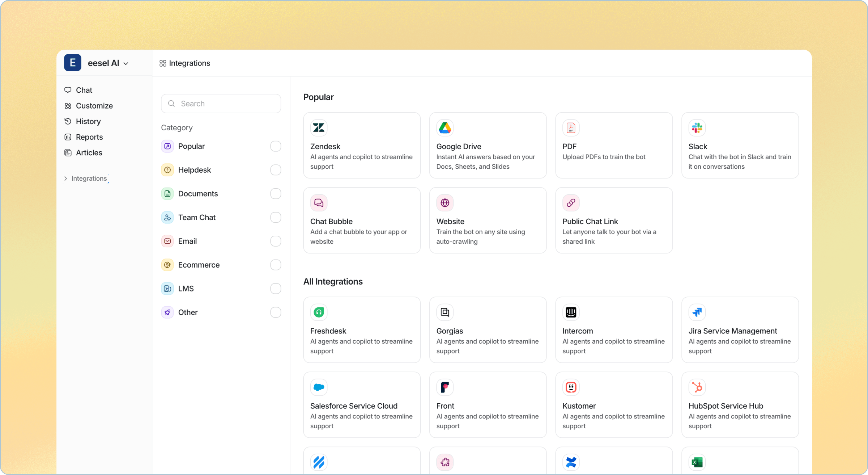868x475 pixels.
Task: Click the Website globe icon
Action: (x=445, y=203)
